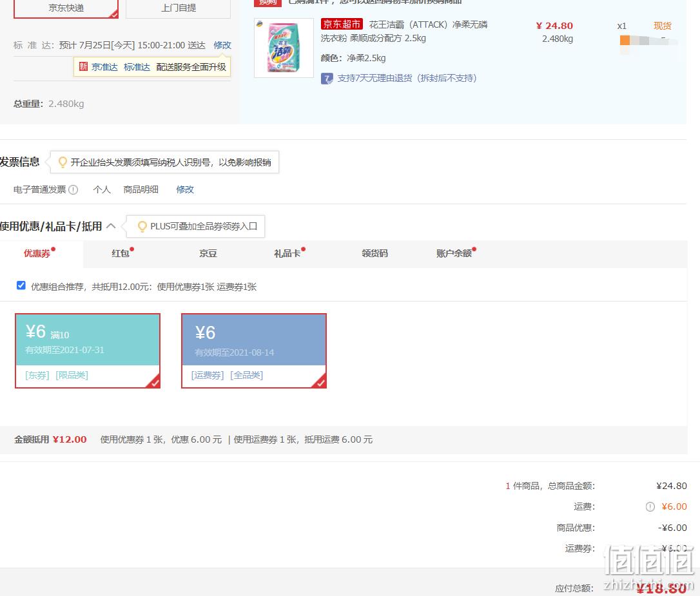Deselect the ¥6 运费券 全品类 coupon
Image resolution: width=700 pixels, height=596 pixels.
pyautogui.click(x=254, y=351)
